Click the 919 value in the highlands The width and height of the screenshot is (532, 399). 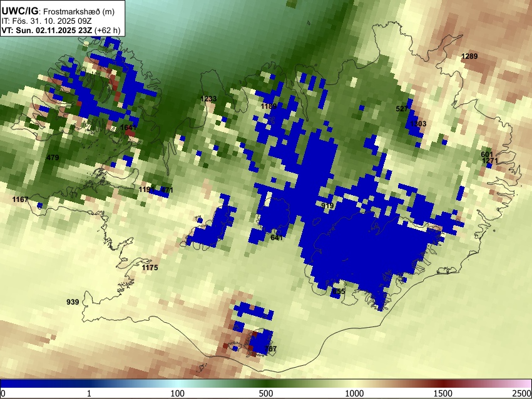[327, 206]
